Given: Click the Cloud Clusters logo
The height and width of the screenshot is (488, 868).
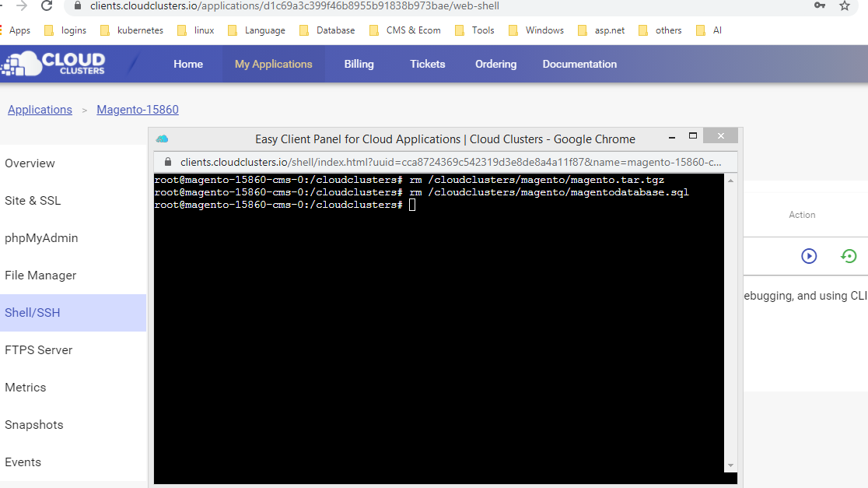Looking at the screenshot, I should click(54, 64).
